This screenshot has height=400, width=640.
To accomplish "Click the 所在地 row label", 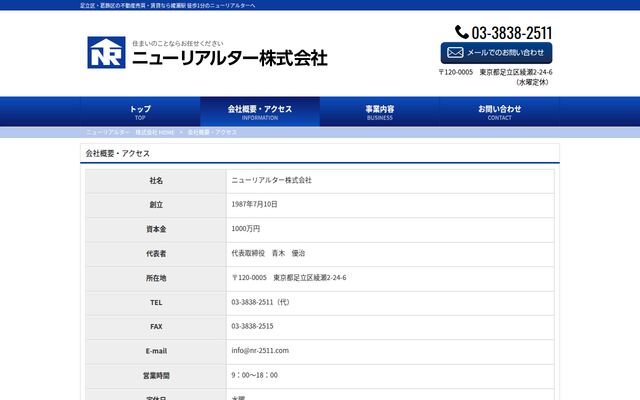I will click(156, 278).
